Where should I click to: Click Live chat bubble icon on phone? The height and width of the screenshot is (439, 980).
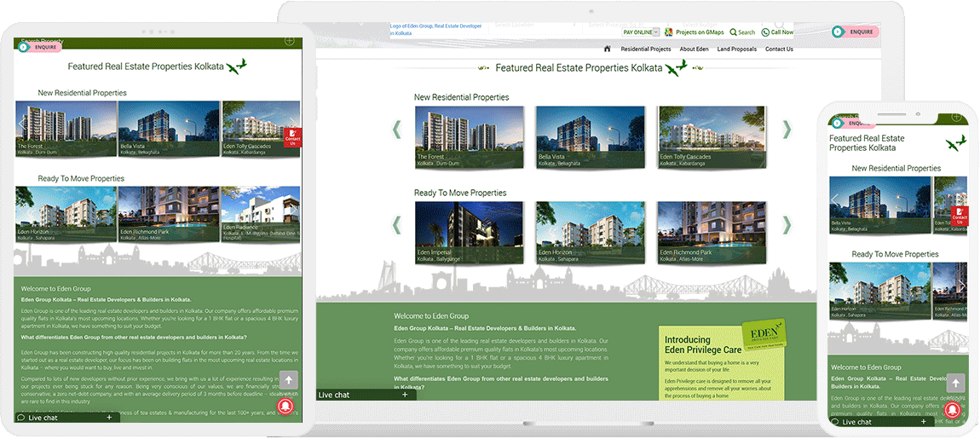835,422
